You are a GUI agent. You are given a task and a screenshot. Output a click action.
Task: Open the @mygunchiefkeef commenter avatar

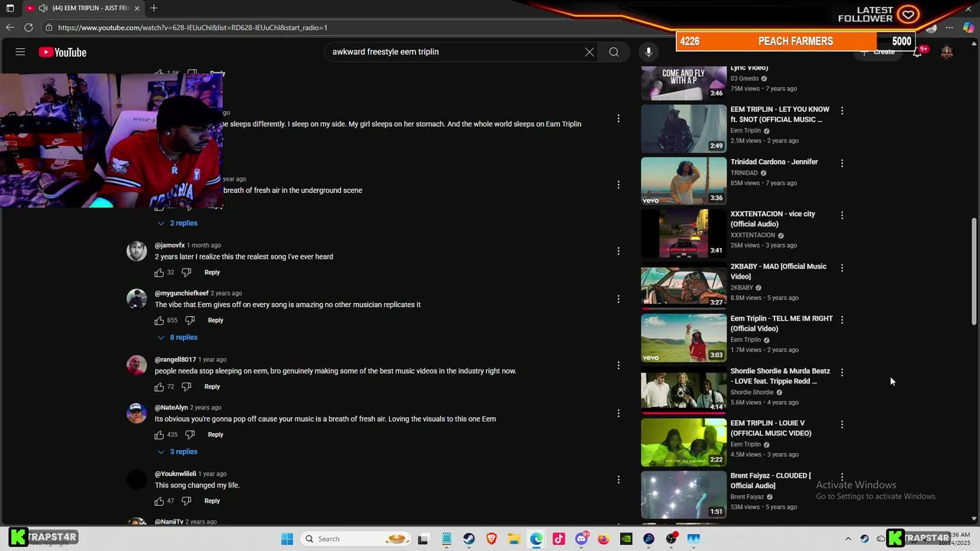point(137,299)
